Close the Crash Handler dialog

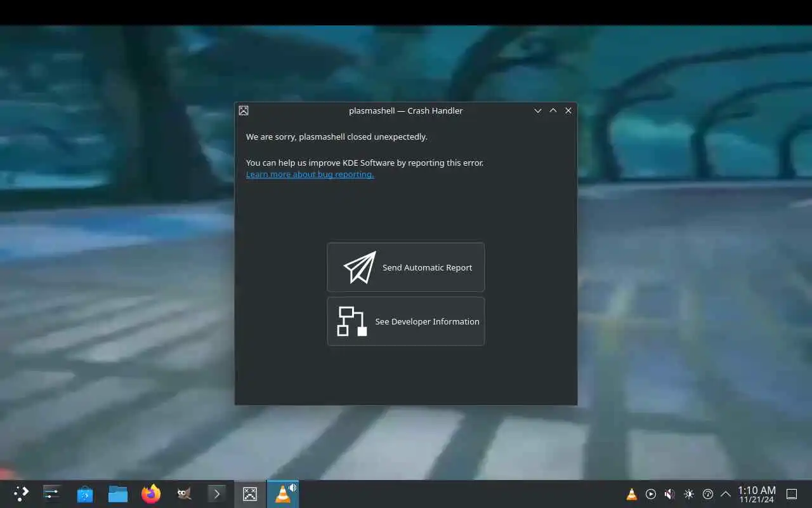coord(568,110)
